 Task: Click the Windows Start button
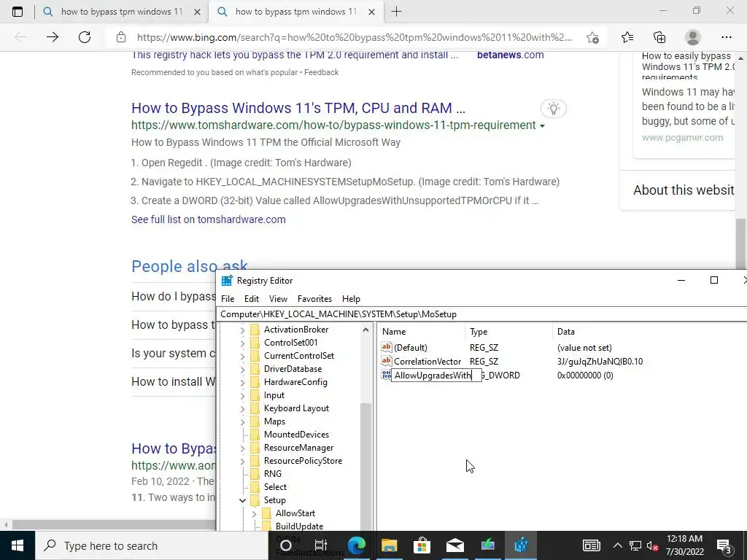[18, 545]
